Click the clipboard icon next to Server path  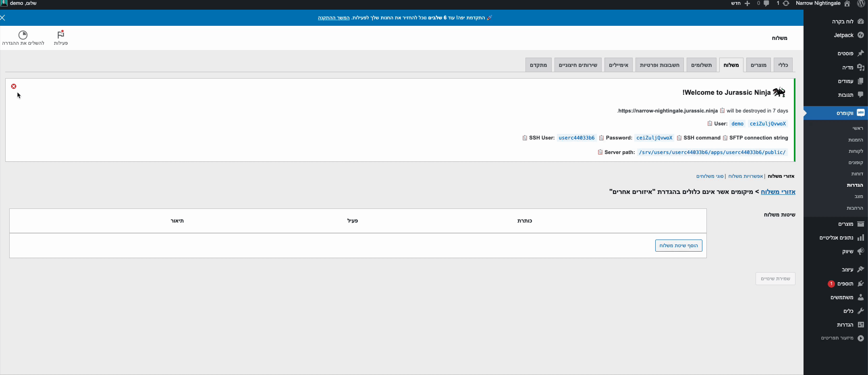click(x=600, y=152)
